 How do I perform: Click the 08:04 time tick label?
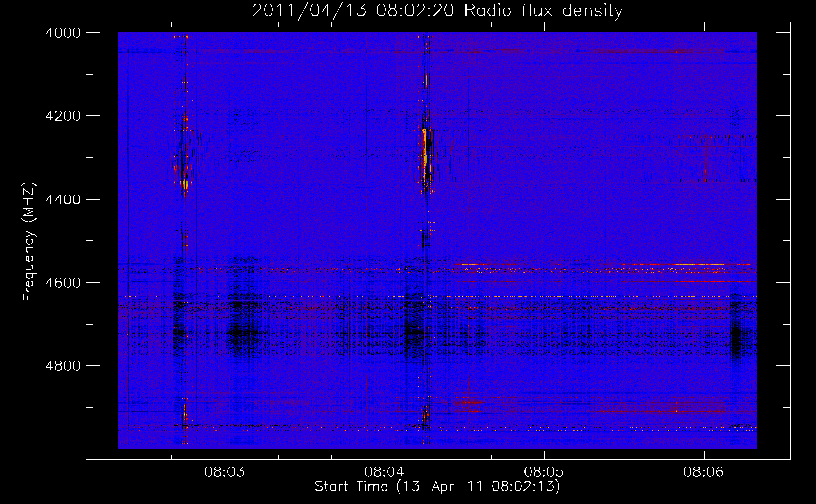[x=384, y=472]
